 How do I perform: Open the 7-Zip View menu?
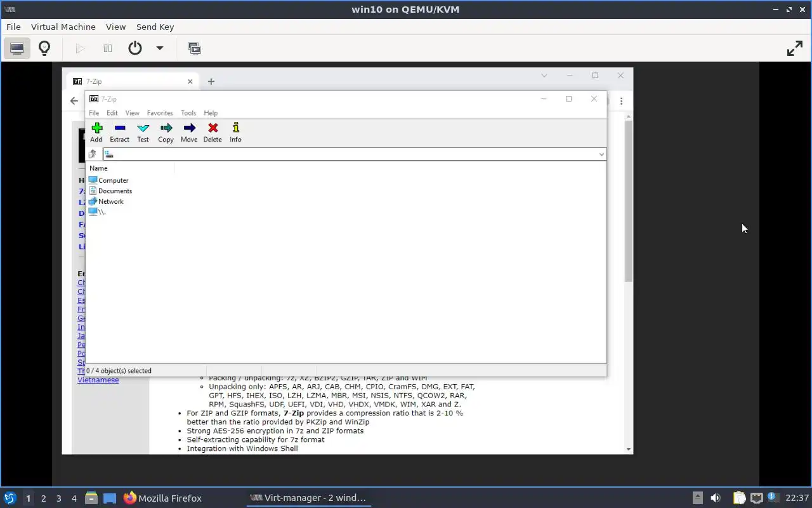click(132, 113)
